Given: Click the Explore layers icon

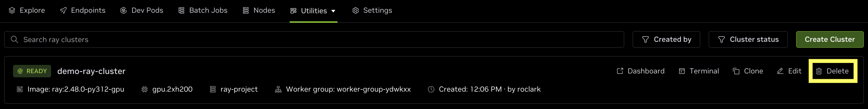Looking at the screenshot, I should point(12,10).
